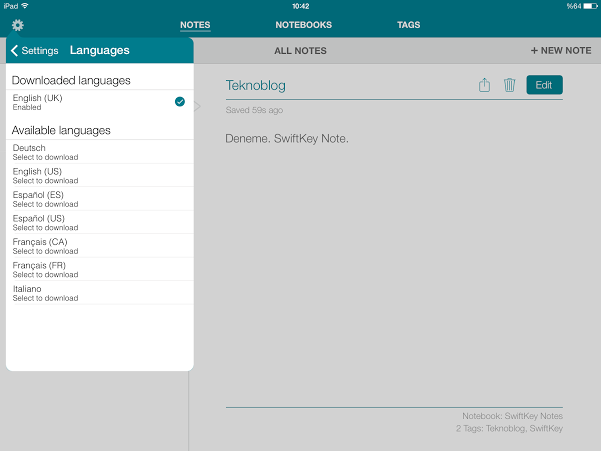601x451 pixels.
Task: Tap the Teknoblog note title
Action: click(256, 85)
